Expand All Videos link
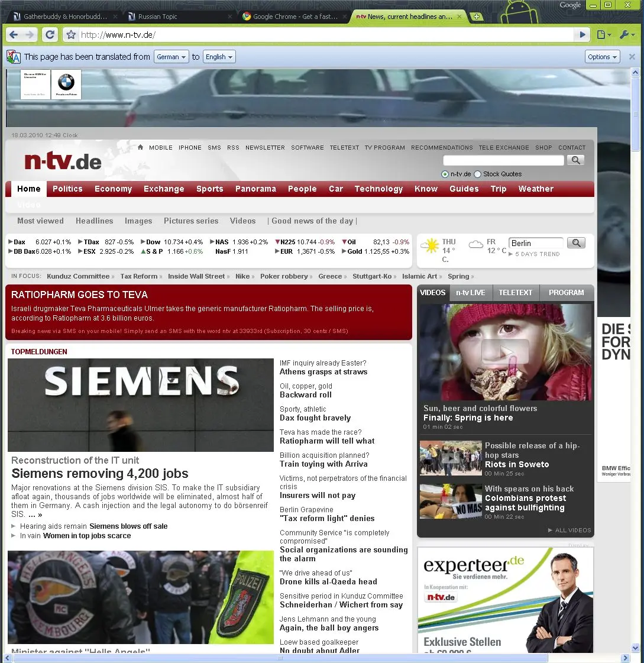This screenshot has width=644, height=663. tap(569, 531)
